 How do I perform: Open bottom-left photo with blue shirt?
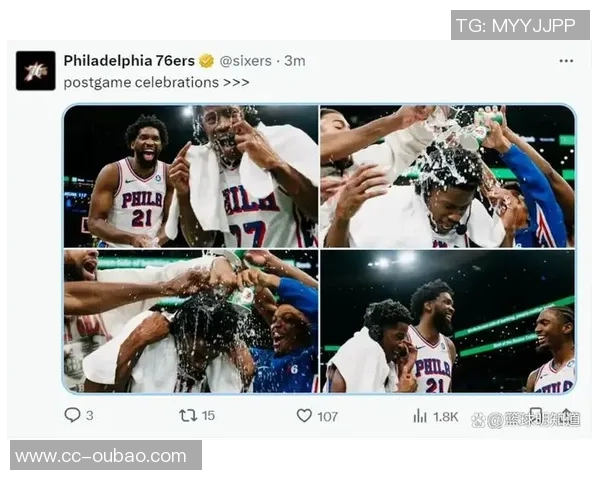pyautogui.click(x=191, y=321)
